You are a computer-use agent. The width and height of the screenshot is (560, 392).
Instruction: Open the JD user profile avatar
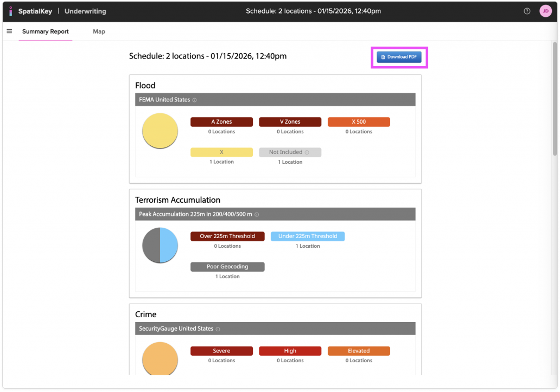(545, 11)
